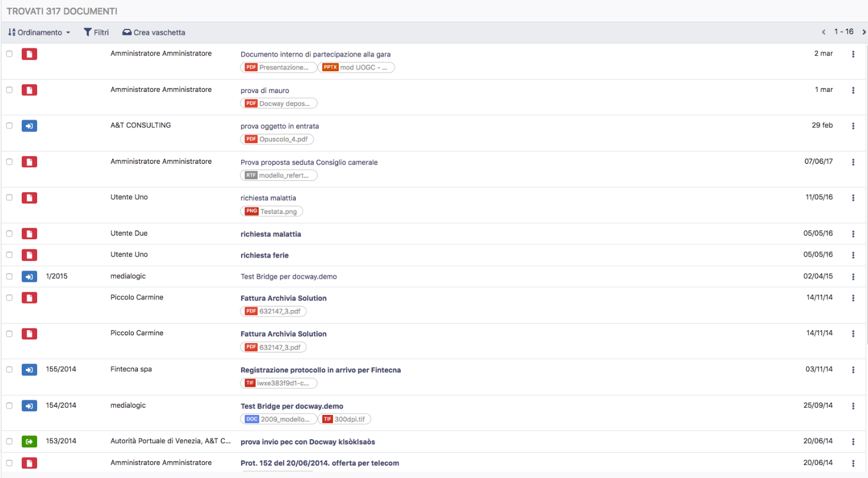Open the three-dot menu for '2 mar' document
This screenshot has width=868, height=478.
pyautogui.click(x=853, y=54)
